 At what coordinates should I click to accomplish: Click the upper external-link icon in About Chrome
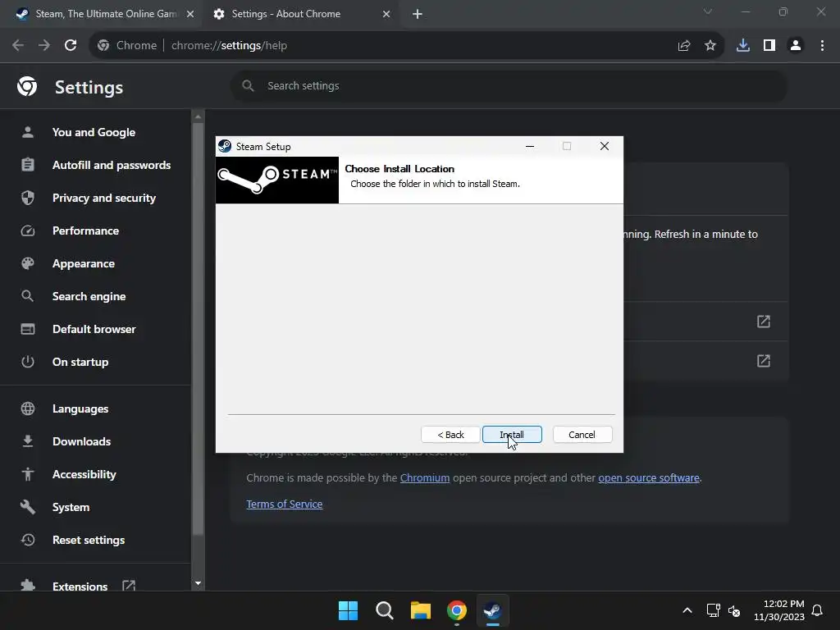click(764, 322)
